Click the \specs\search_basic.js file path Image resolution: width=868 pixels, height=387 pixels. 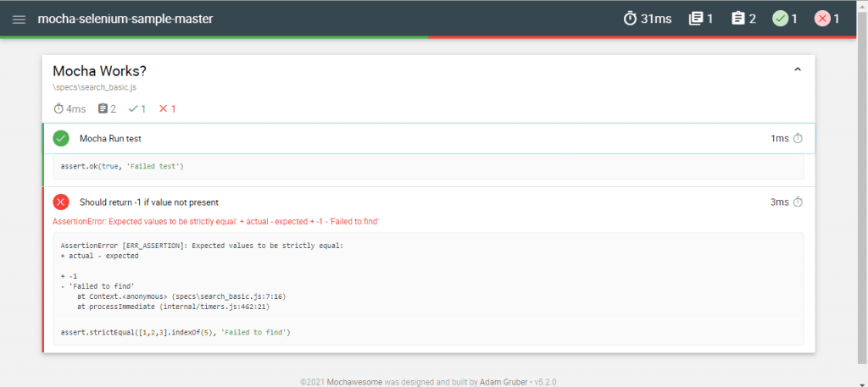tap(95, 87)
